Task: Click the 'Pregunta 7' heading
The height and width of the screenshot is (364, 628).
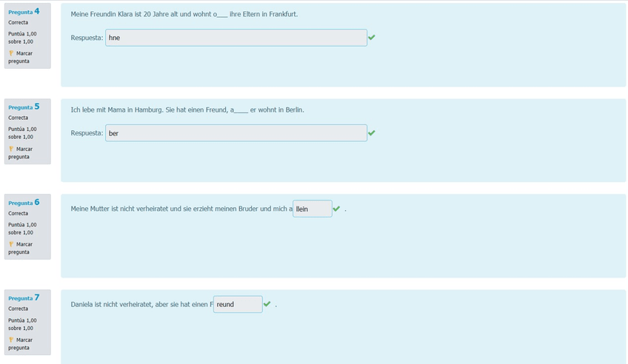Action: point(24,297)
